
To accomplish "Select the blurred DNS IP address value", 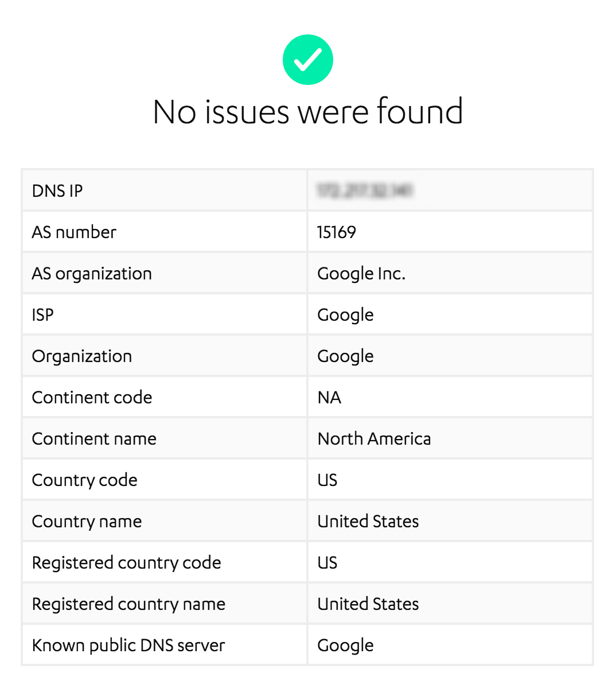I will pos(365,190).
